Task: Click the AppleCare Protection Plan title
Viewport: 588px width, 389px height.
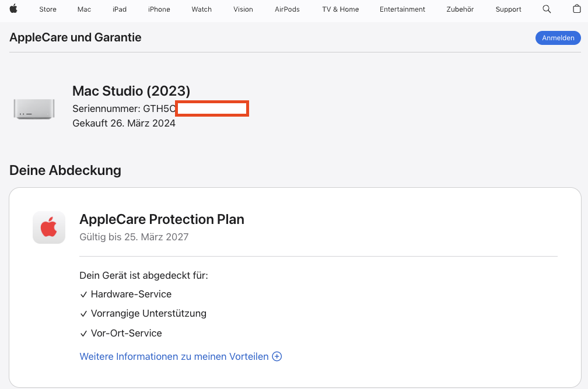Action: click(x=162, y=220)
